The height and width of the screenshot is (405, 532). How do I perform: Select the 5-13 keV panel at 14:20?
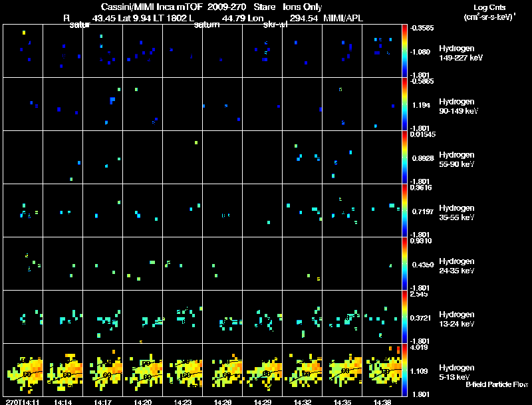click(x=143, y=370)
